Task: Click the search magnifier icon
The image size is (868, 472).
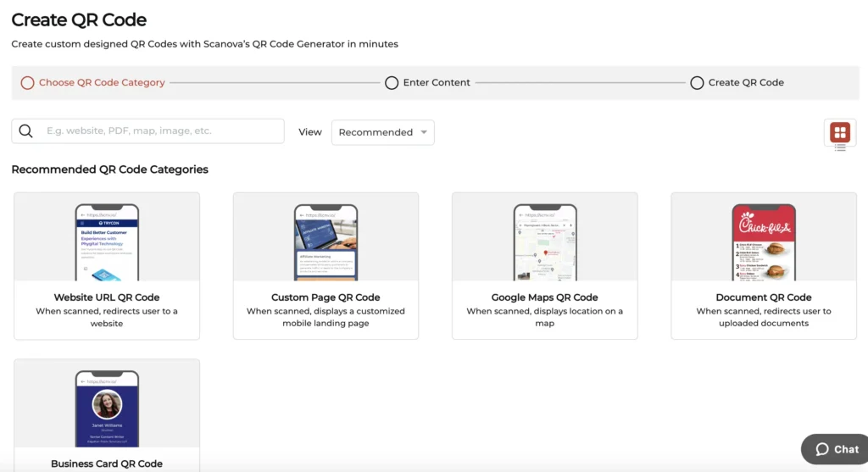Action: click(25, 131)
